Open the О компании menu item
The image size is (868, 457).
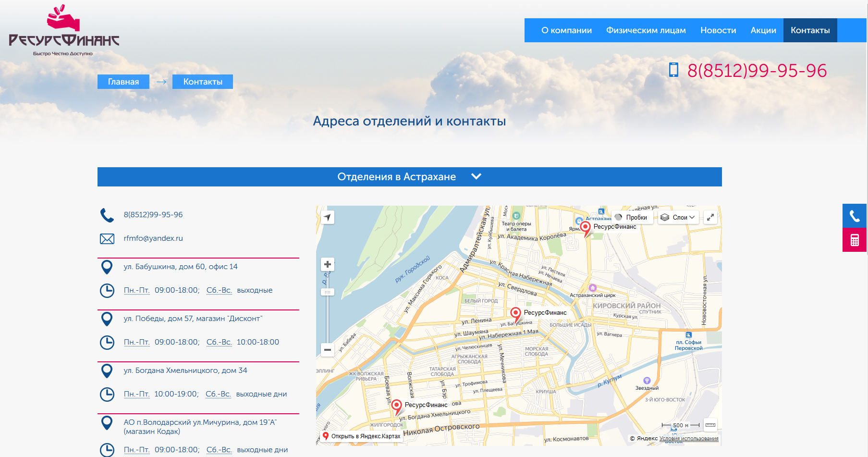(566, 30)
